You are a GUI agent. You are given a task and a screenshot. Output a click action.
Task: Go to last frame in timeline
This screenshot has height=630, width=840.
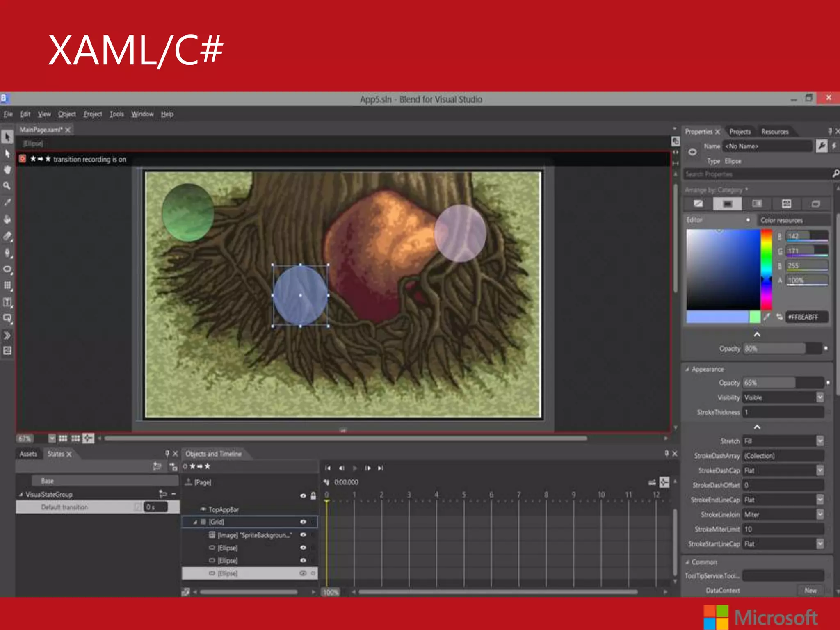tap(381, 468)
